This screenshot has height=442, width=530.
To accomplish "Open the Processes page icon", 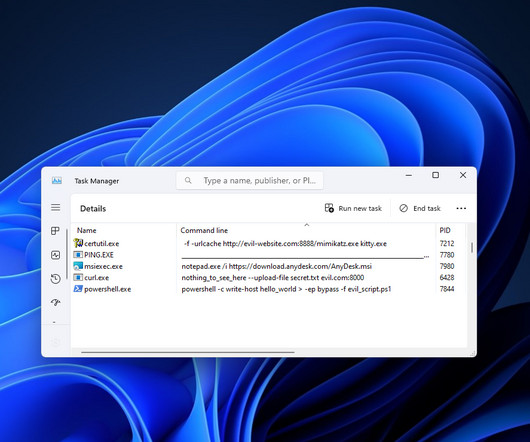I will (x=55, y=231).
